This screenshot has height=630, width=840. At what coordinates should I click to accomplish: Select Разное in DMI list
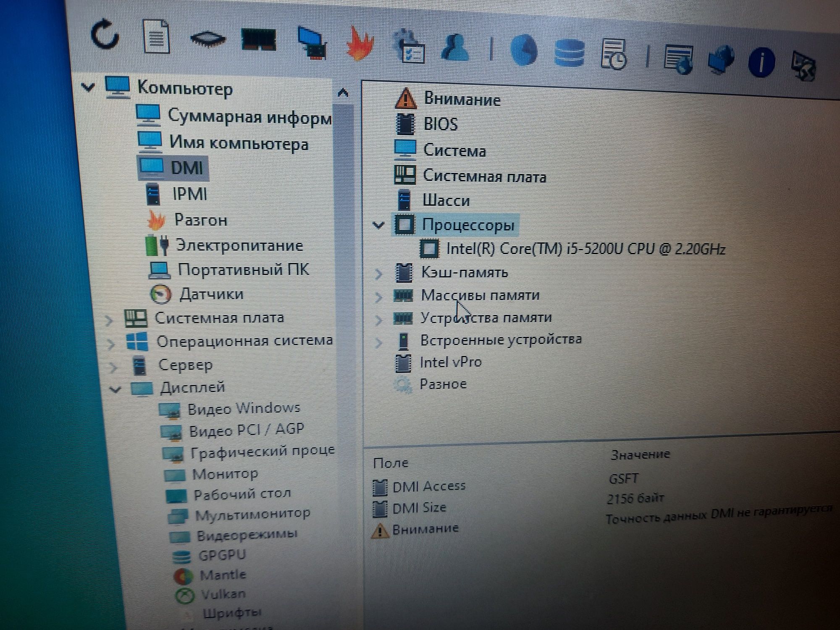[x=431, y=383]
